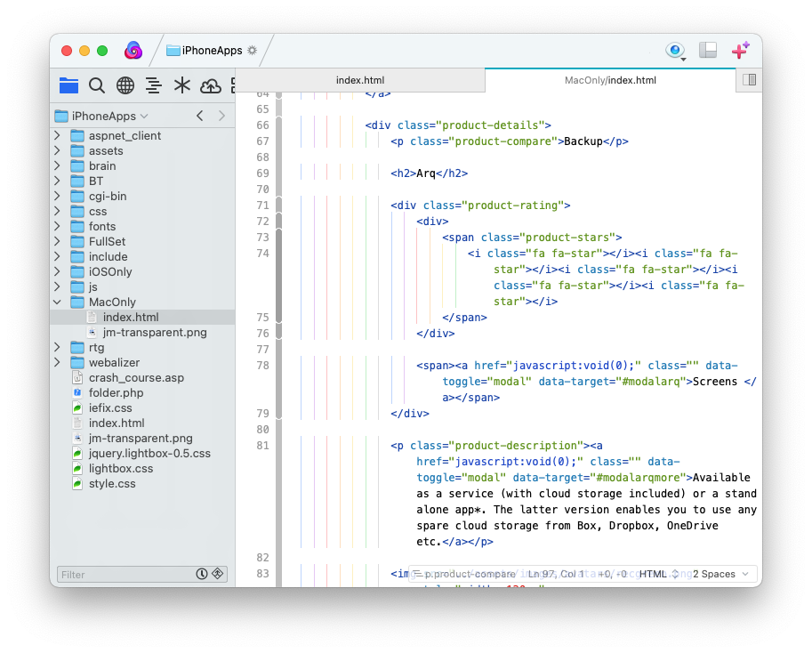Click the p.product-compare symbol path in status bar
The width and height of the screenshot is (812, 653).
[464, 574]
